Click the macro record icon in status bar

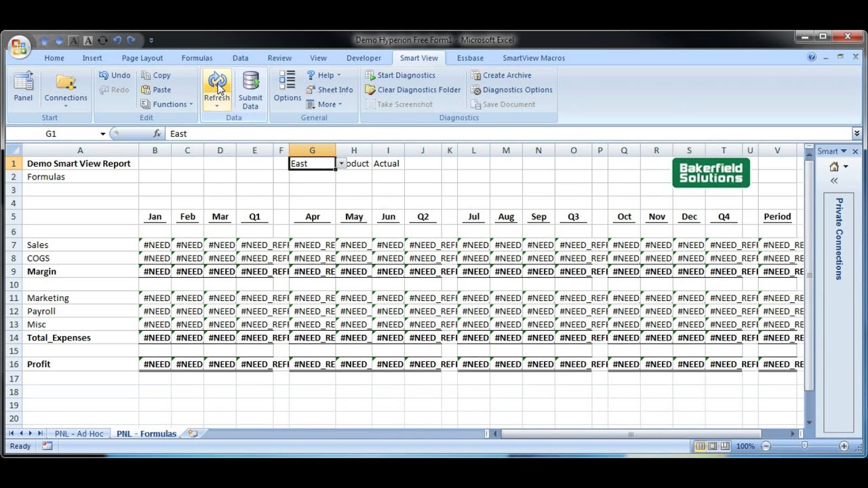pos(47,446)
